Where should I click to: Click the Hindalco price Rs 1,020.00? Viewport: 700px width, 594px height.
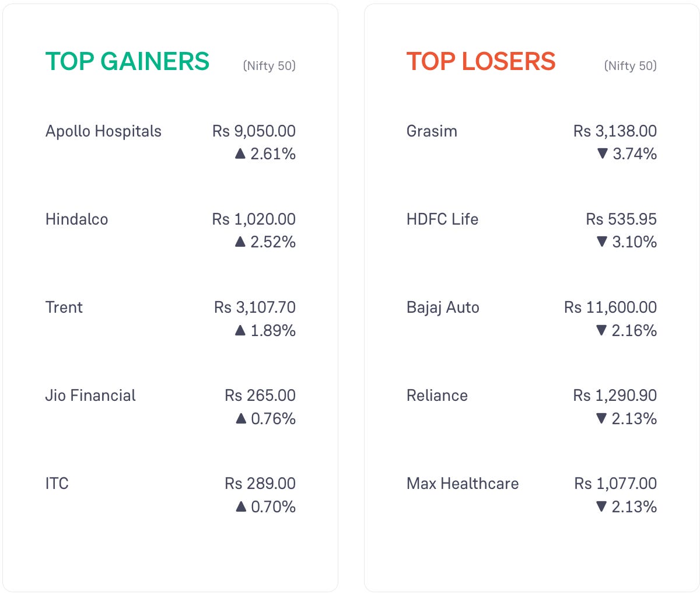click(x=254, y=219)
